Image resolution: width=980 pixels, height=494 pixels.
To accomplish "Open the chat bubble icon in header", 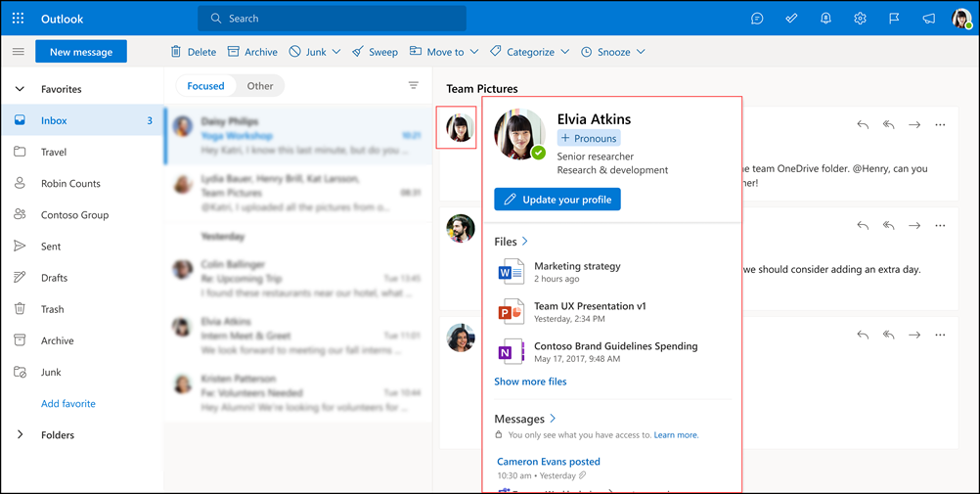I will pyautogui.click(x=757, y=19).
